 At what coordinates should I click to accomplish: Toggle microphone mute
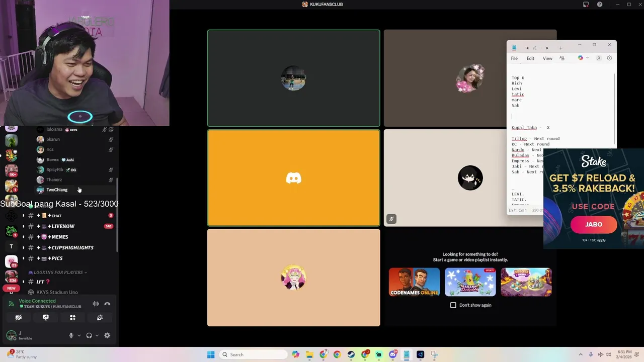[71, 335]
